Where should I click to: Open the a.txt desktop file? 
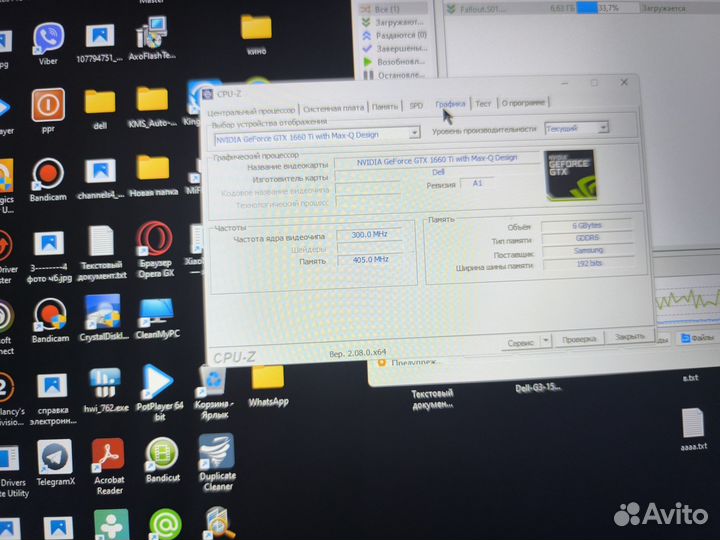click(690, 377)
